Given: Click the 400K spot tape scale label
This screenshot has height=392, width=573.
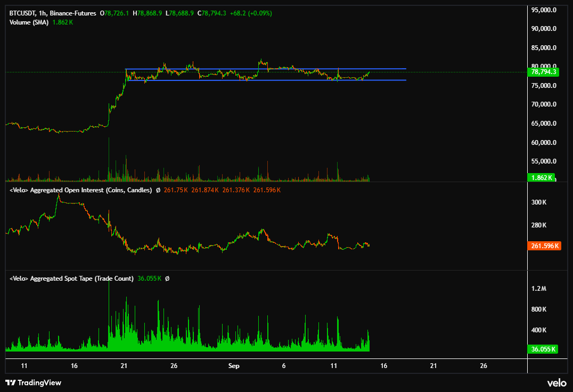Looking at the screenshot, I should coord(539,330).
